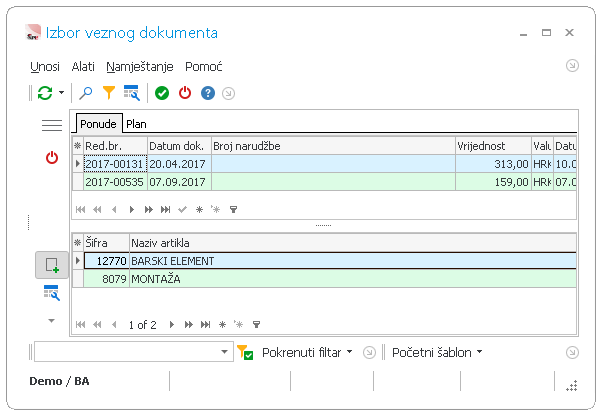The image size is (604, 416).
Task: Click overflow arrow next to Pokrenuti filtar
Action: coord(369,352)
